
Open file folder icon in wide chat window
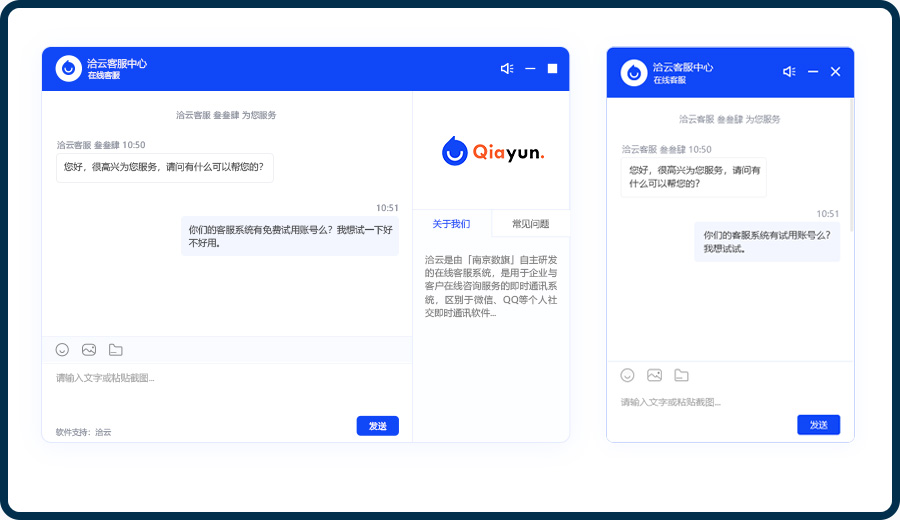pos(115,350)
